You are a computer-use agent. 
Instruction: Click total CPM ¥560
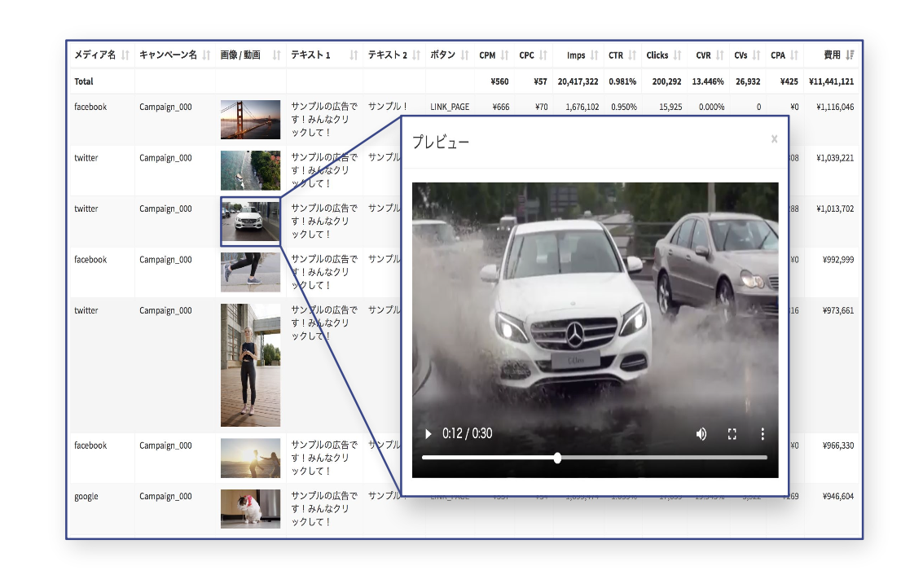coord(500,81)
